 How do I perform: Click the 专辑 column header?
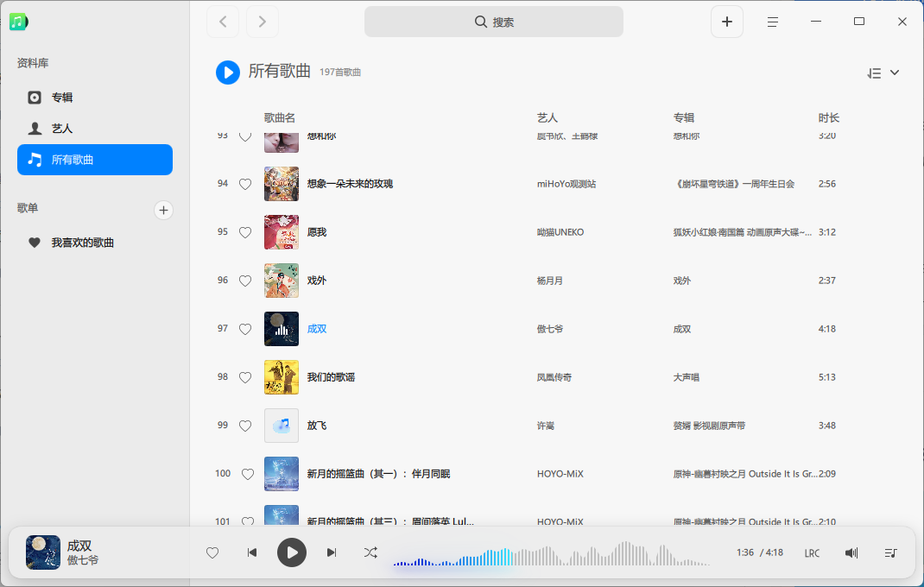(x=684, y=118)
